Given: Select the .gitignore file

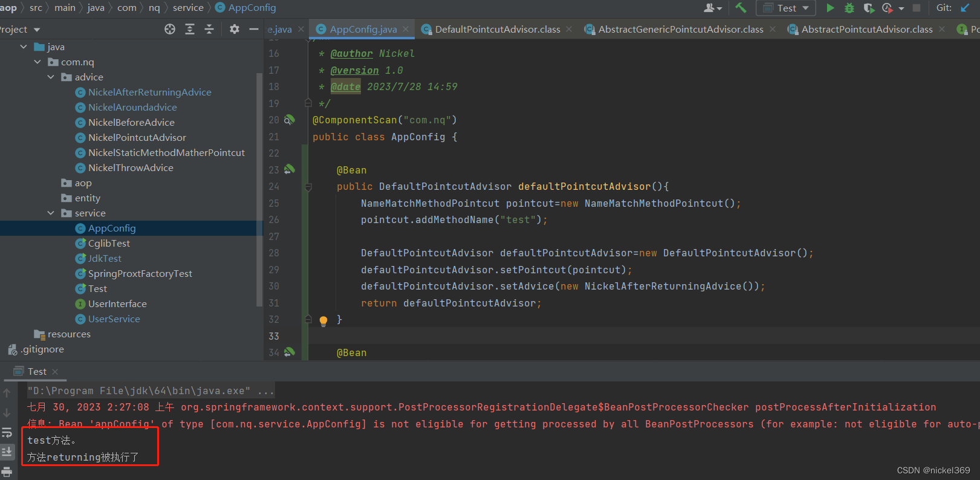Looking at the screenshot, I should click(36, 349).
